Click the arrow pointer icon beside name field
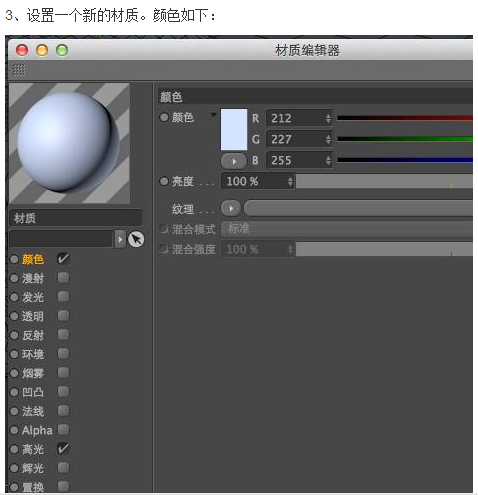The image size is (478, 495). [136, 239]
